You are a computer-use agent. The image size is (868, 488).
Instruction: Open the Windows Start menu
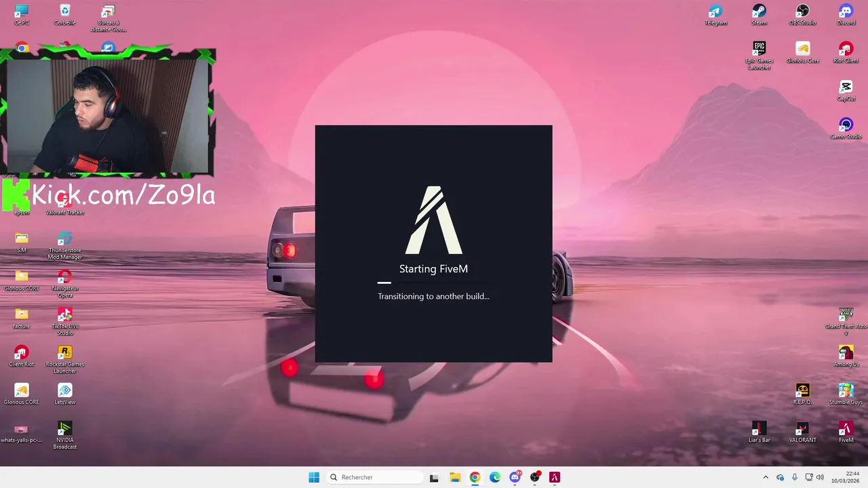pyautogui.click(x=314, y=477)
